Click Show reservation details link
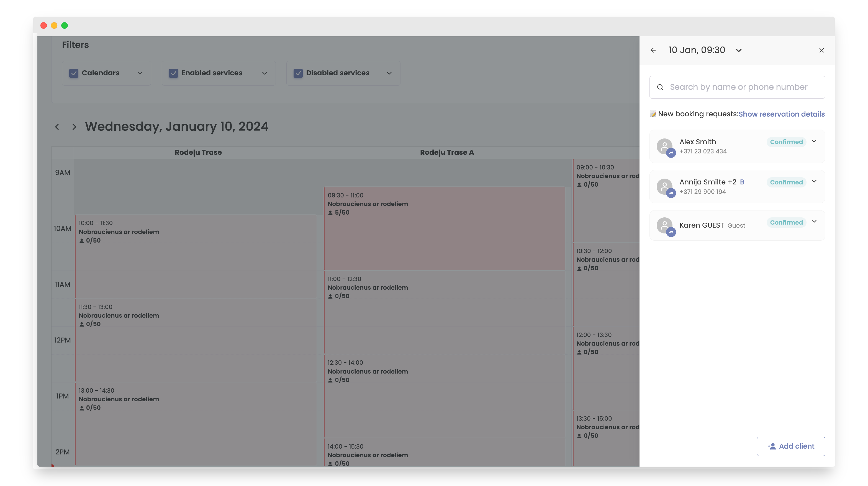The height and width of the screenshot is (486, 868). (781, 114)
